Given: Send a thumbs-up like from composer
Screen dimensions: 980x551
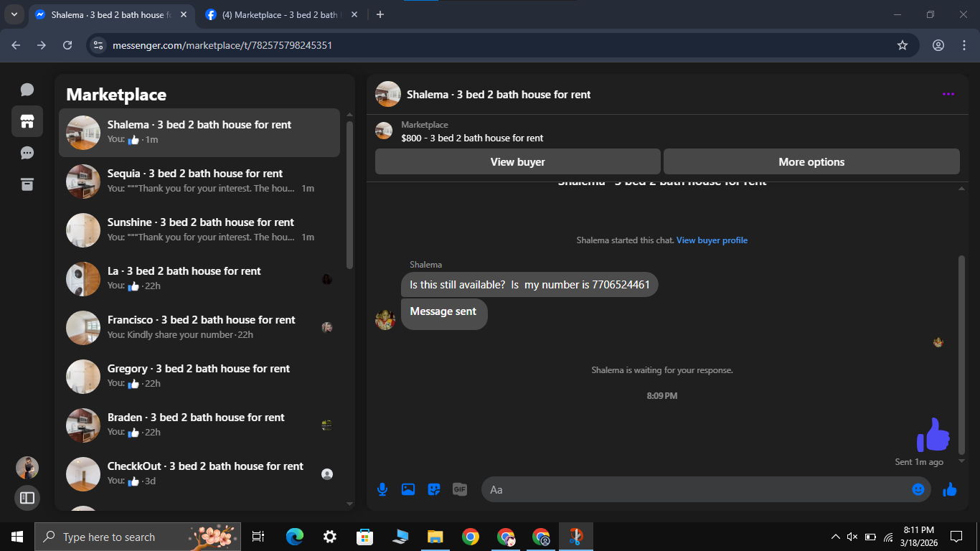Looking at the screenshot, I should [950, 489].
